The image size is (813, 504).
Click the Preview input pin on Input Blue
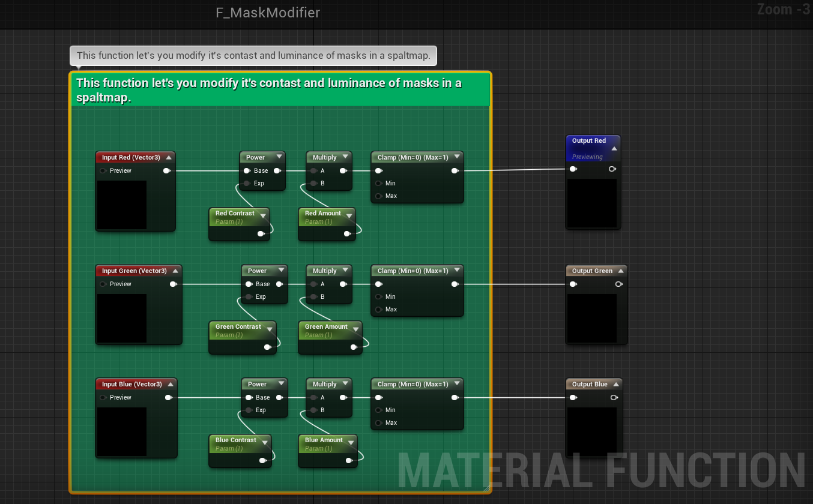coord(103,398)
